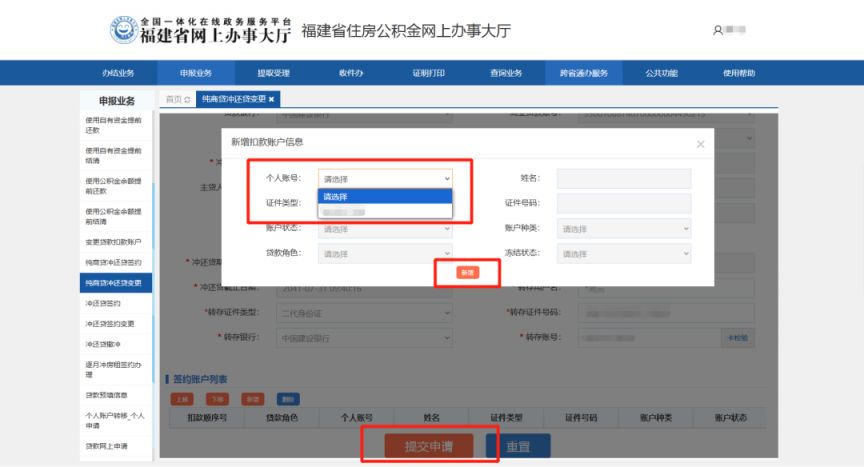Open the 查询业务 menu
Image resolution: width=864 pixels, height=467 pixels.
tap(506, 73)
